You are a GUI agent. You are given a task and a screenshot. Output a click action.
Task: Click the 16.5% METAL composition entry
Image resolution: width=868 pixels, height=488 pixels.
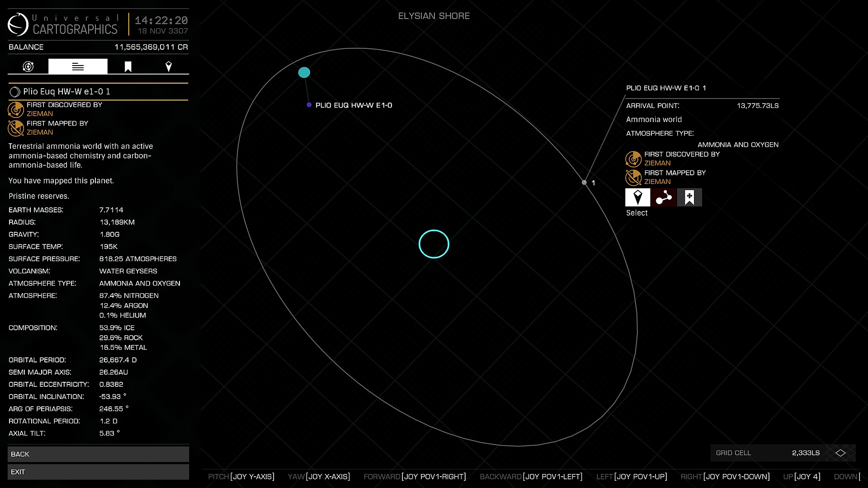coord(123,347)
